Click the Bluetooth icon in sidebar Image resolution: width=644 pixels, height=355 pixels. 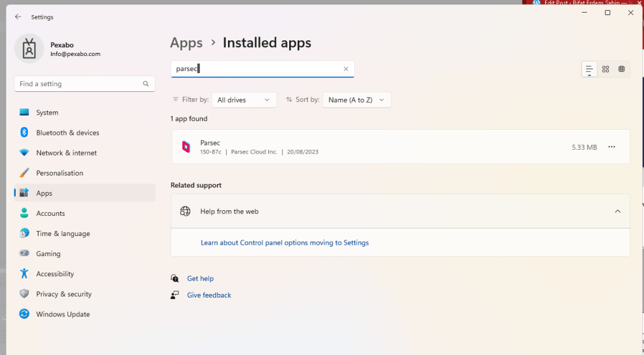(x=24, y=133)
